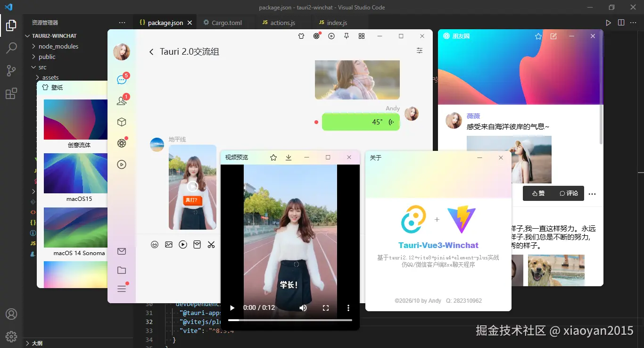Viewport: 644px width, 348px height.
Task: Download the video from preview window
Action: (x=289, y=157)
